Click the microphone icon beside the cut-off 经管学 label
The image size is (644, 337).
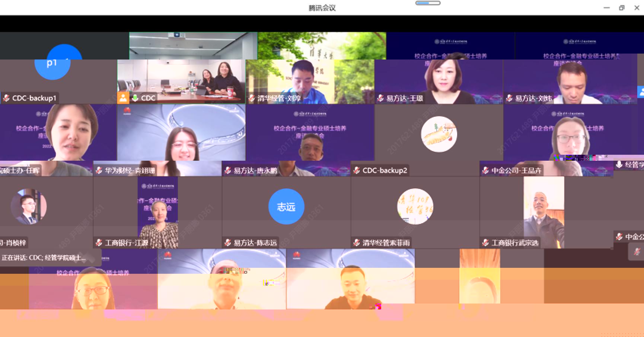pyautogui.click(x=619, y=164)
